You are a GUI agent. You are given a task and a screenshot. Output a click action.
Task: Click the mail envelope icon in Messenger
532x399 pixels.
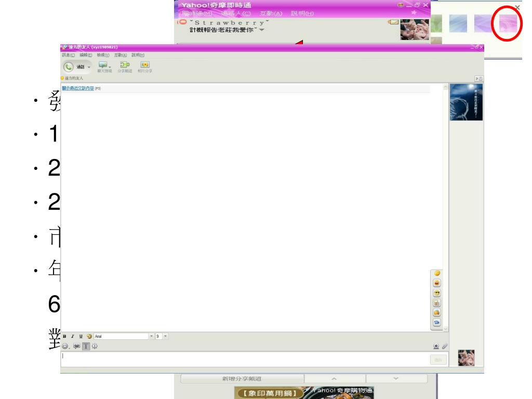[394, 22]
